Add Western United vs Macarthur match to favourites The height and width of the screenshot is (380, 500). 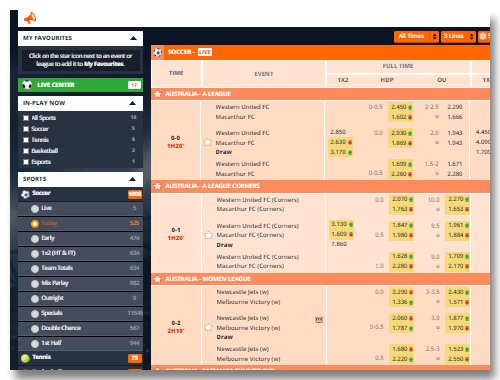coord(208,142)
